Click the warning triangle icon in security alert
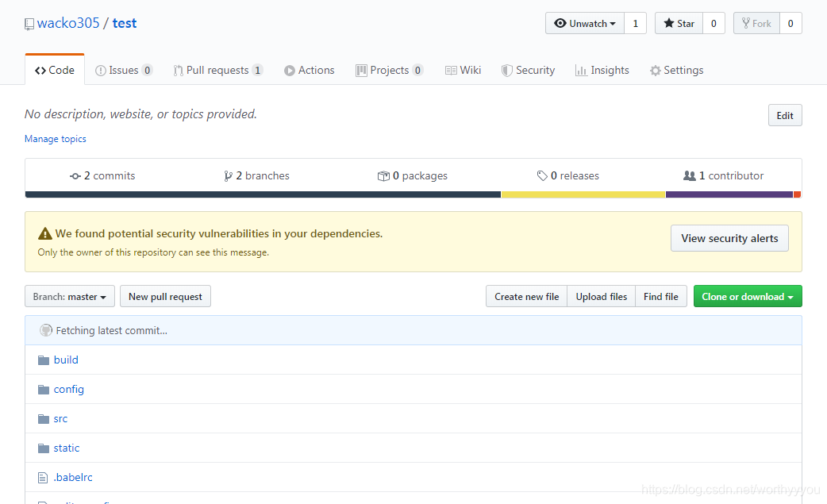The width and height of the screenshot is (827, 504). coord(45,233)
